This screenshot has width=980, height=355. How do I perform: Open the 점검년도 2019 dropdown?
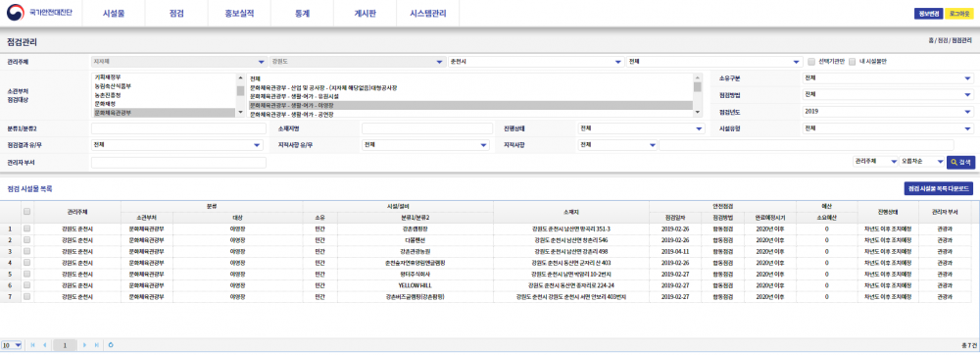888,111
